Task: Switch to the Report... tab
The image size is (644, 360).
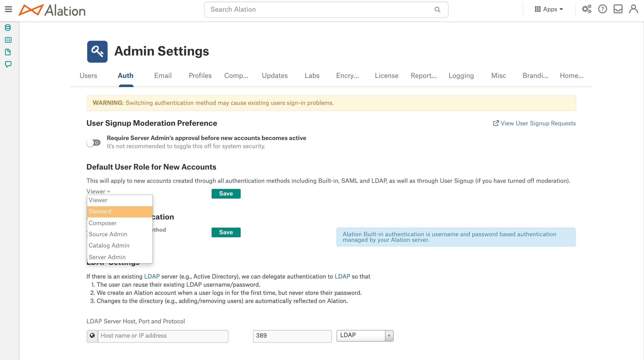Action: point(424,76)
